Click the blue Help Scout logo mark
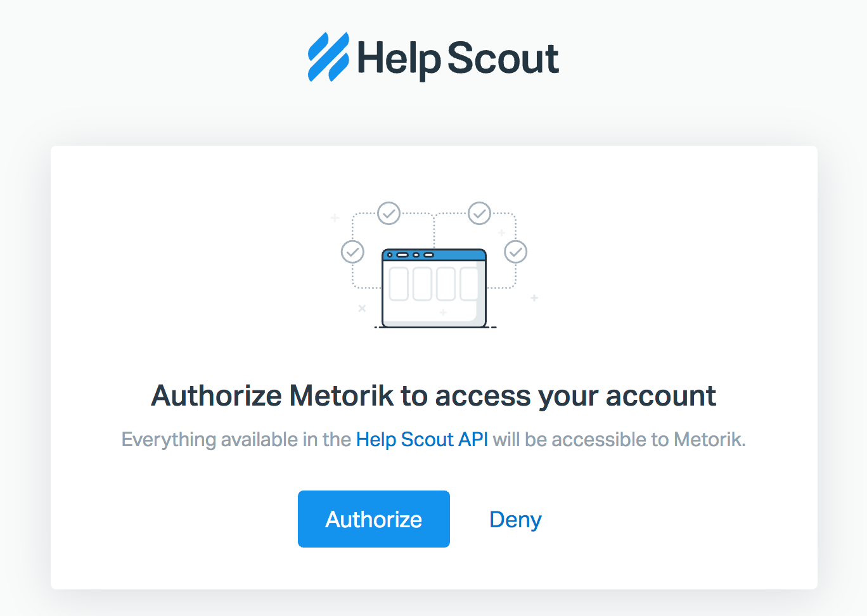The image size is (867, 616). point(328,57)
